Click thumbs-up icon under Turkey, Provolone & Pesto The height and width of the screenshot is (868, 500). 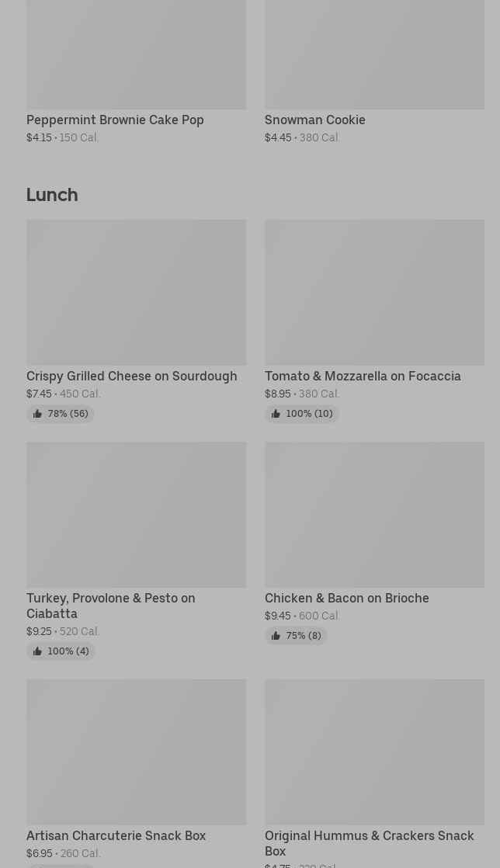click(37, 651)
